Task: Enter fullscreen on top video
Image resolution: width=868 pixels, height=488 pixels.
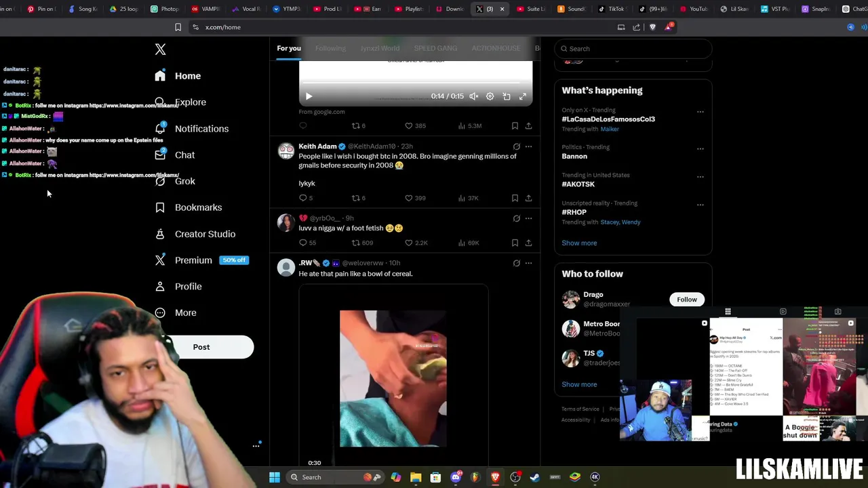Action: tap(523, 96)
